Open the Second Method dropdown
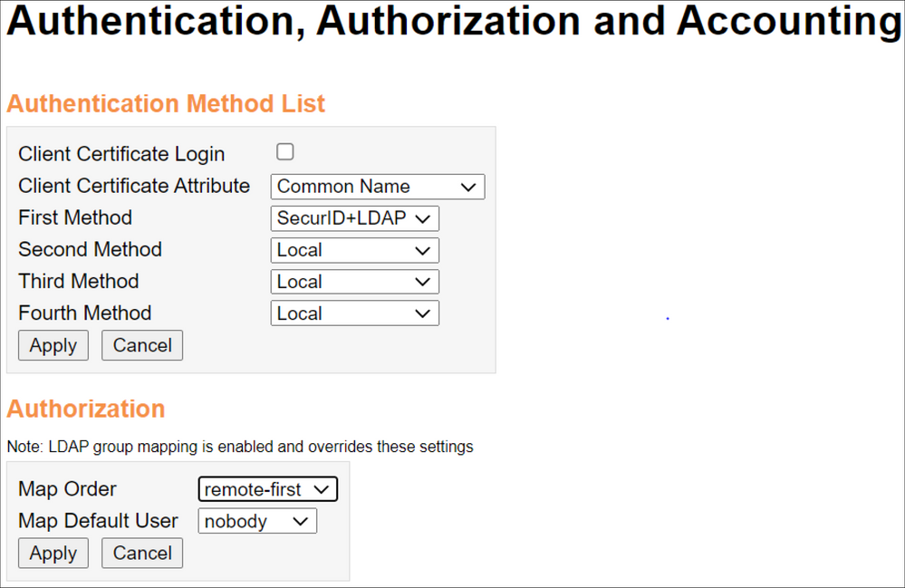The height and width of the screenshot is (588, 905). coord(354,250)
